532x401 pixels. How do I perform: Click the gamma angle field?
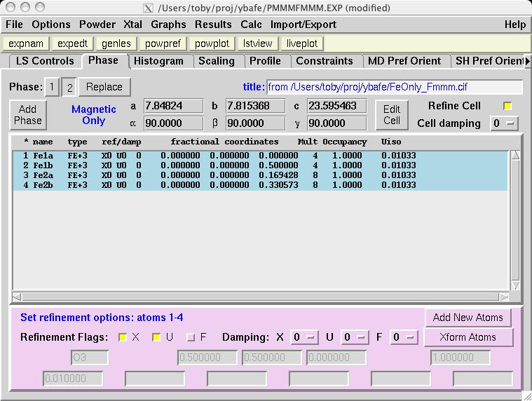tap(337, 123)
